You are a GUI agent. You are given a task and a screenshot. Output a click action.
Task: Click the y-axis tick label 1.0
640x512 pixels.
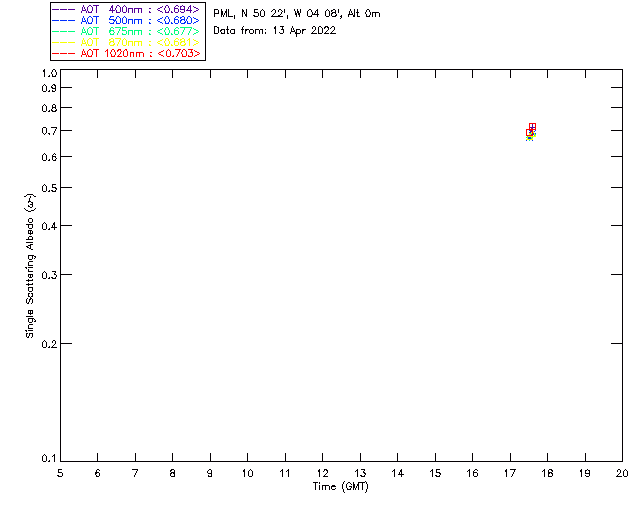(x=49, y=73)
